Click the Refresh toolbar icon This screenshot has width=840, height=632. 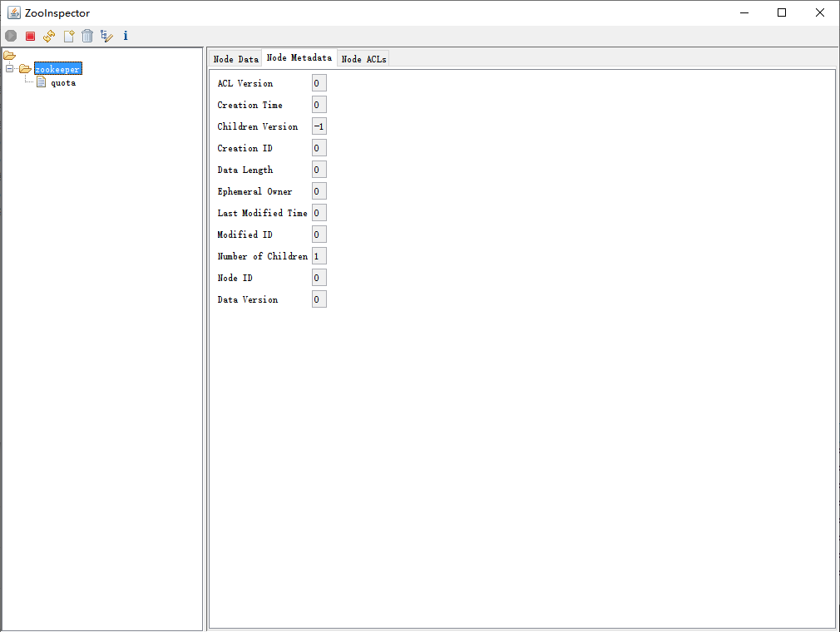pyautogui.click(x=49, y=36)
